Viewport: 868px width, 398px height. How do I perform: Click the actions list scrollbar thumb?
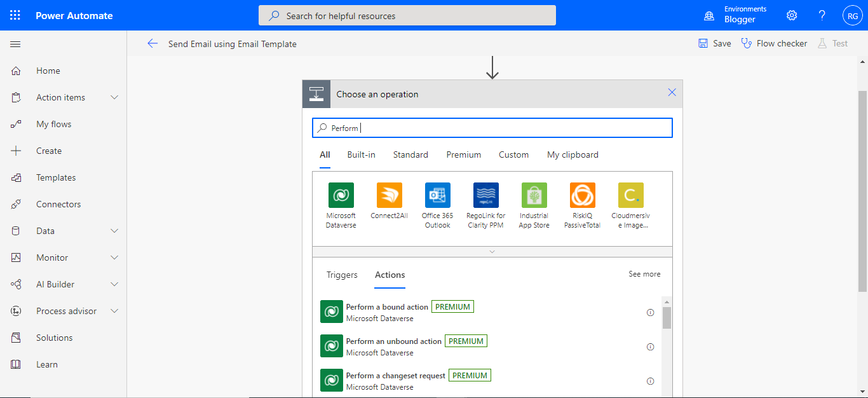[x=667, y=317]
